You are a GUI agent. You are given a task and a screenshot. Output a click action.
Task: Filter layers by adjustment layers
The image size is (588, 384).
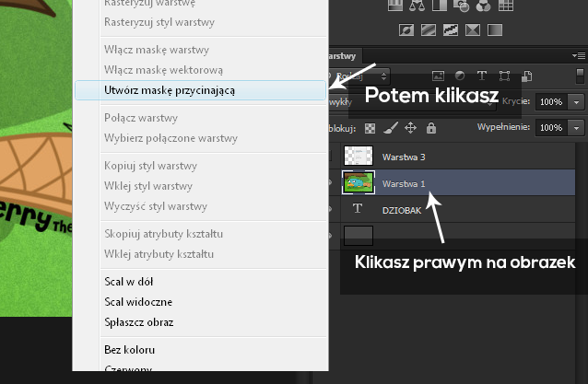pos(460,76)
